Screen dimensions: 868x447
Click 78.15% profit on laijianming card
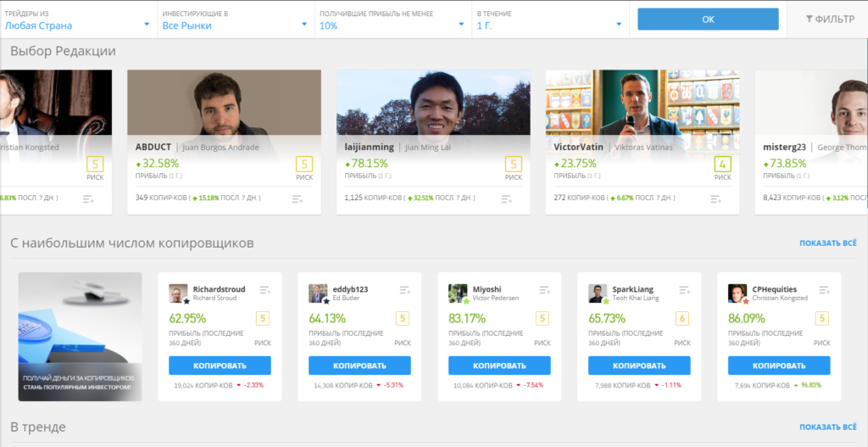coord(370,164)
